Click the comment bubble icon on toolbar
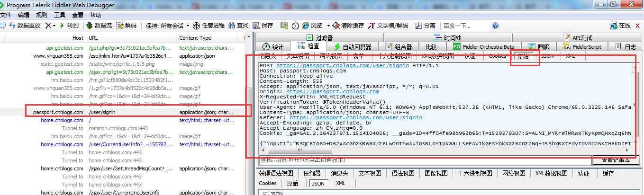This screenshot has height=195, width=644. tap(2, 26)
